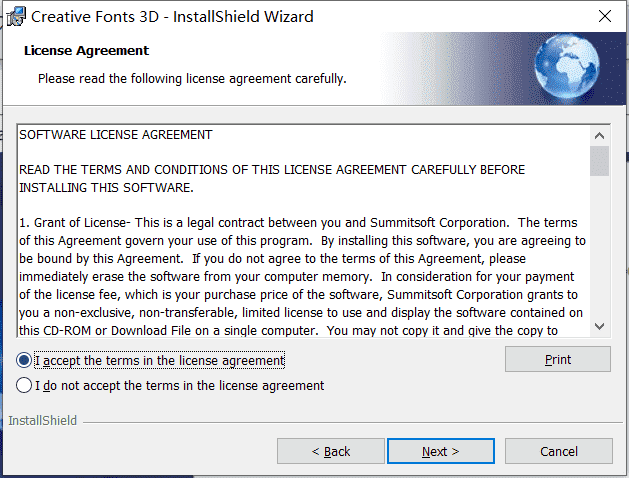Close the InstallShield Wizard window
Image resolution: width=629 pixels, height=478 pixels.
coord(605,16)
